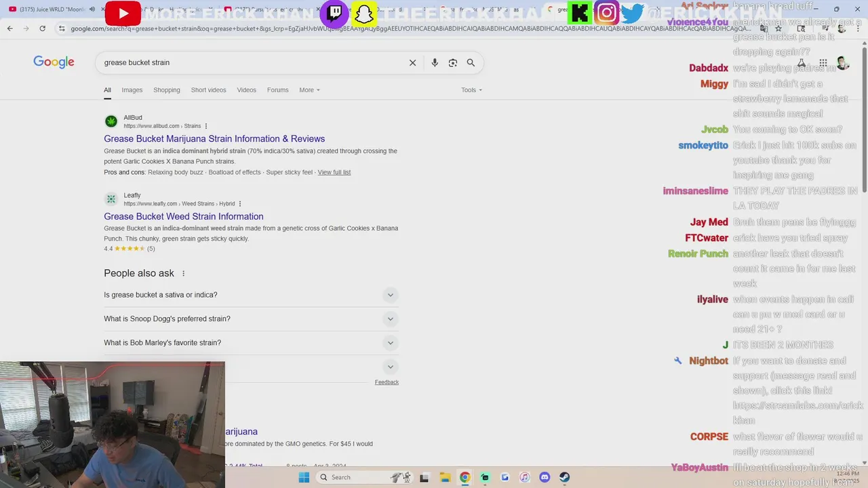868x488 pixels.
Task: Expand "What is Bob Marley's favorite strain?"
Action: click(251, 342)
